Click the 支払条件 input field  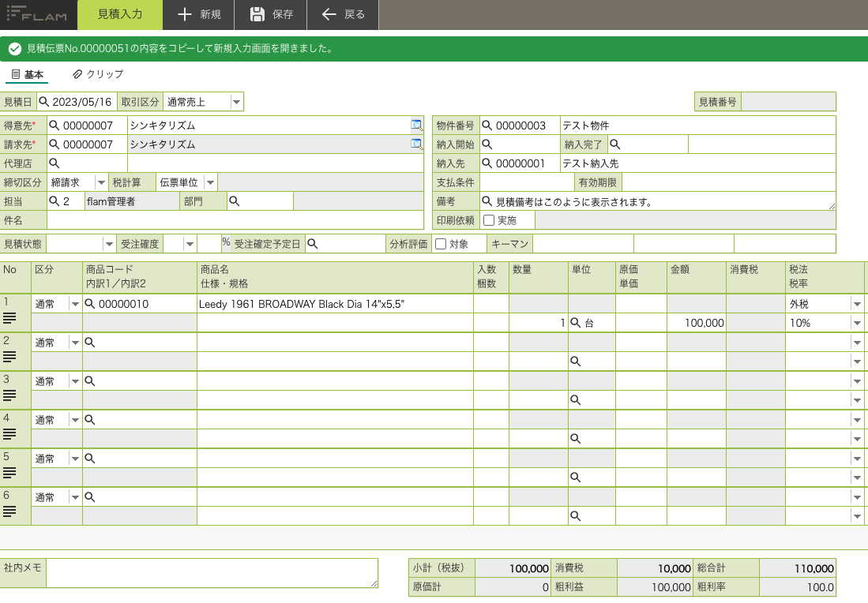(527, 182)
